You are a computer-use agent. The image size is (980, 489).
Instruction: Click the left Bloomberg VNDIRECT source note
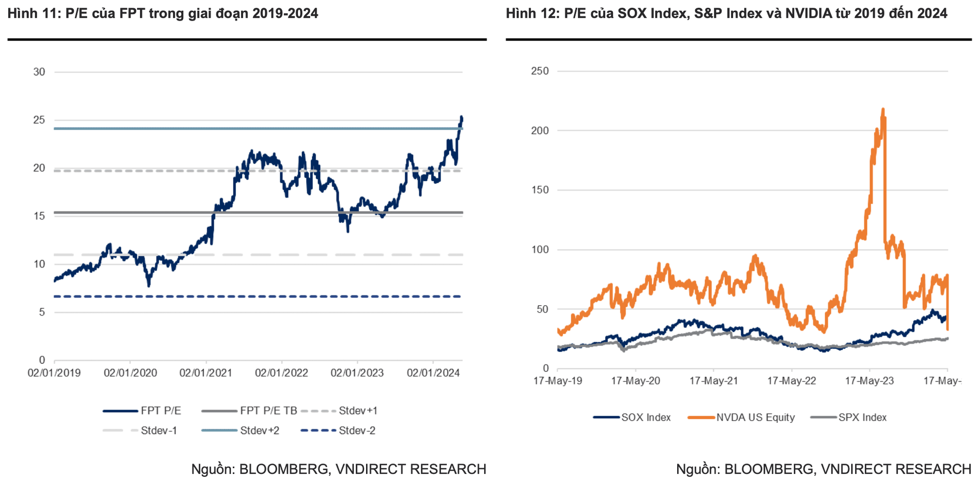click(339, 469)
